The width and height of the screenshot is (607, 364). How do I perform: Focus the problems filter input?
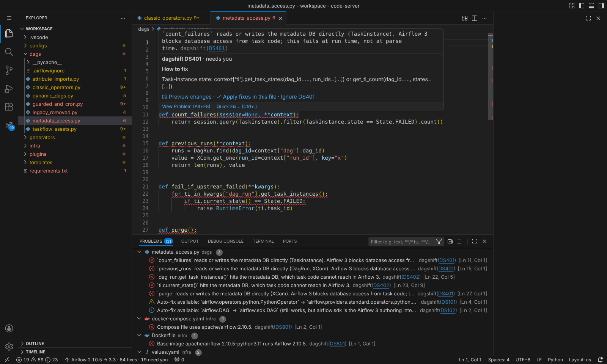click(x=401, y=242)
